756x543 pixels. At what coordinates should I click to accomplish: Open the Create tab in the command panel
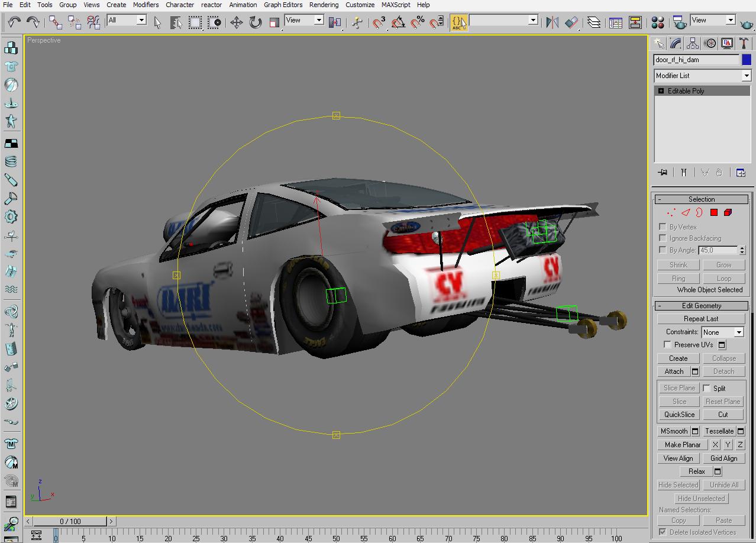point(658,43)
